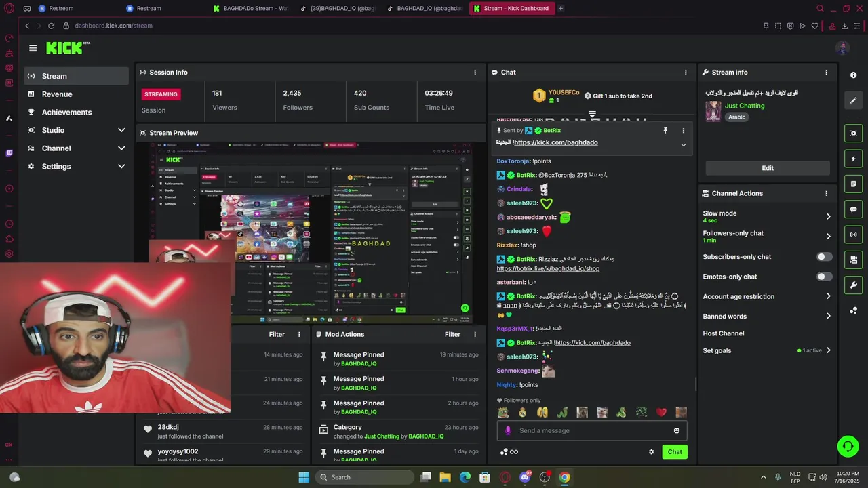Open the emoji picker in chat input

676,430
